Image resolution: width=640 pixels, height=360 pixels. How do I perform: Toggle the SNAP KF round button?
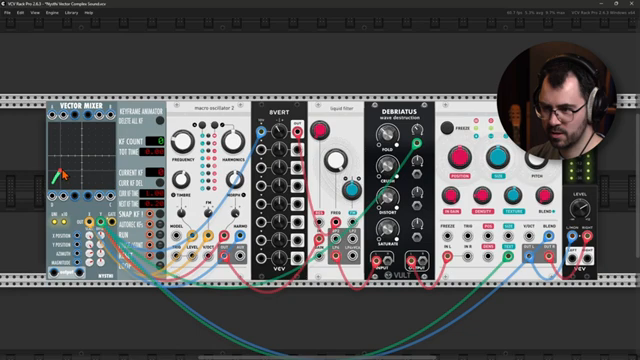[160, 214]
